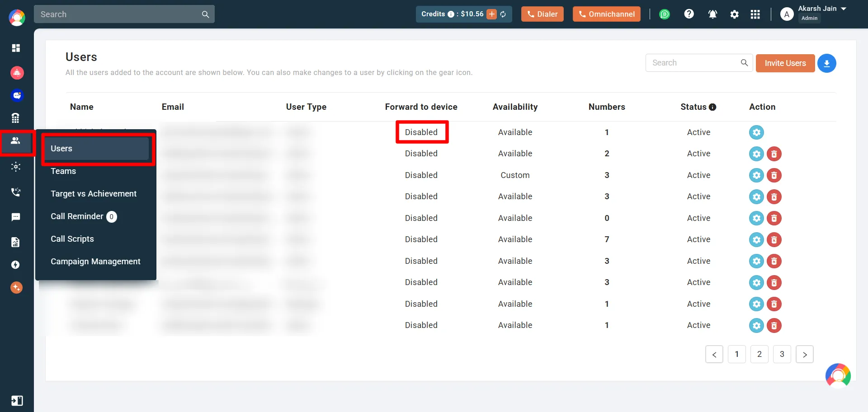Go to next page of users
The height and width of the screenshot is (412, 868).
pyautogui.click(x=804, y=355)
